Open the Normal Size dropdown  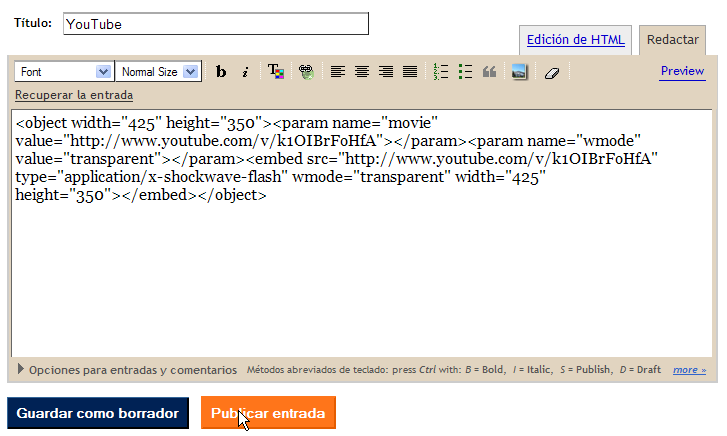[x=158, y=72]
